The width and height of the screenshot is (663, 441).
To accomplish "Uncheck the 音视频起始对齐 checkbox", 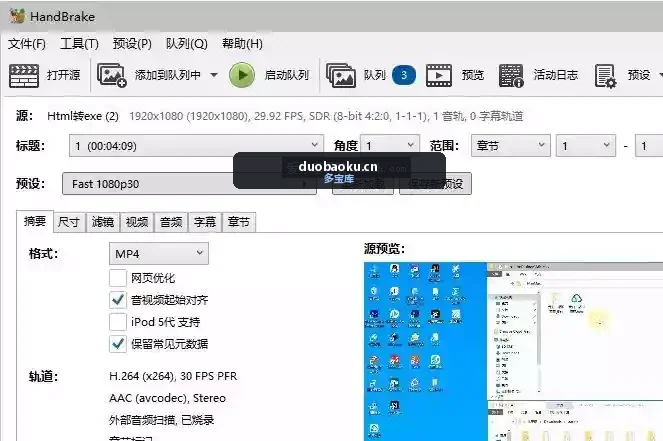I will pos(118,300).
